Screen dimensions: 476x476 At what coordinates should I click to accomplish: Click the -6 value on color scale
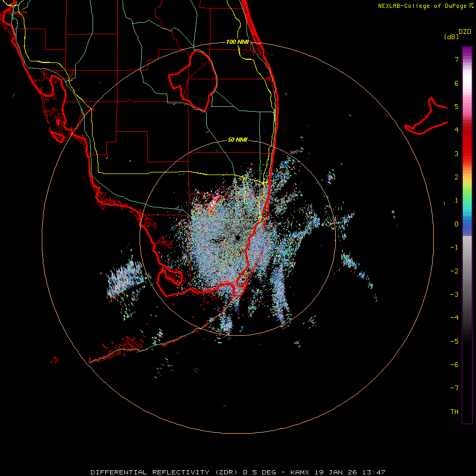[x=454, y=365]
